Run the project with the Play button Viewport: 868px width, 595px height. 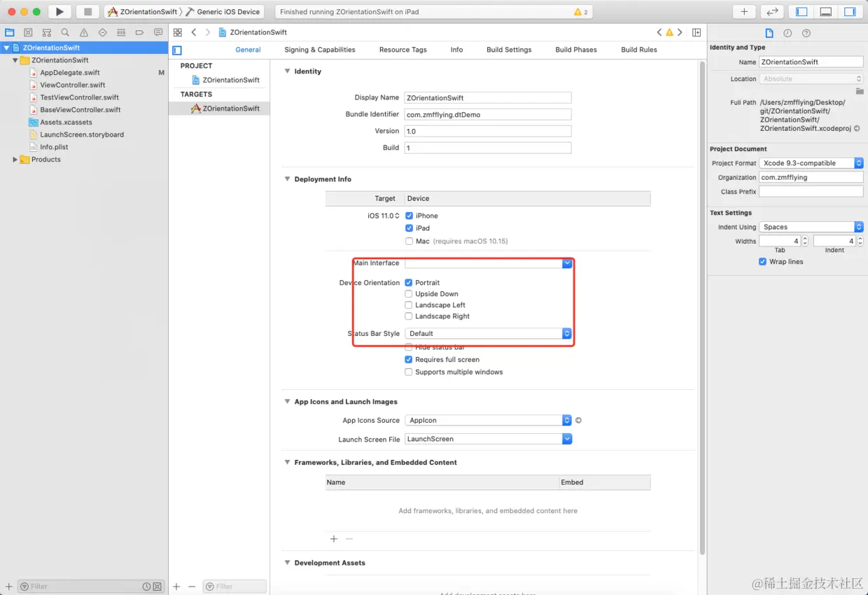point(59,11)
